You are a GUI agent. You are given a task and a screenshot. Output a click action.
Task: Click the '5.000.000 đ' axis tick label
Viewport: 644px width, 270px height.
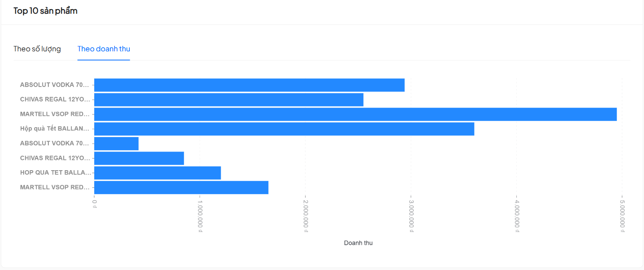(622, 216)
